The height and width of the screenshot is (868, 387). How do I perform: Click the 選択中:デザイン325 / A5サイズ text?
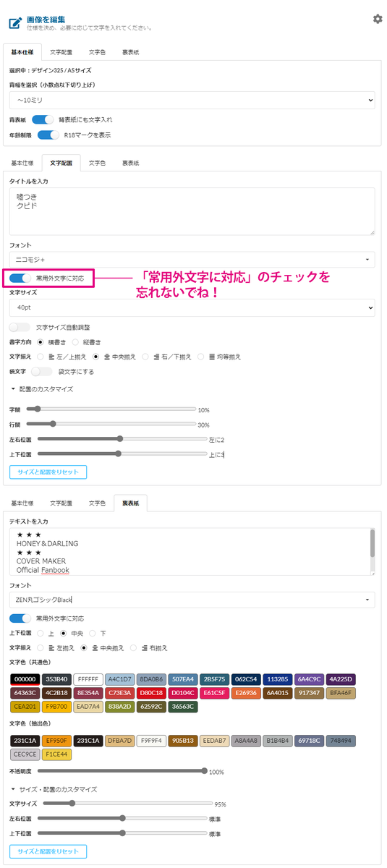50,71
